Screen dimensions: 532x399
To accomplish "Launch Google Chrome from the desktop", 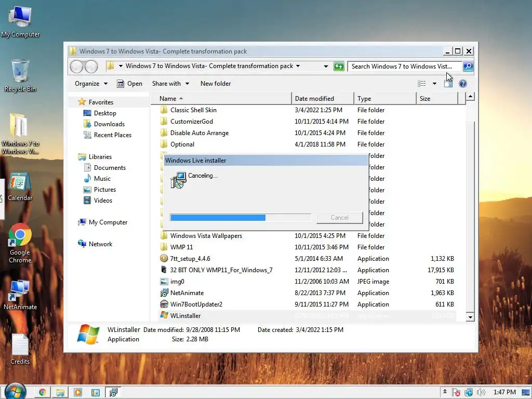I will [20, 243].
